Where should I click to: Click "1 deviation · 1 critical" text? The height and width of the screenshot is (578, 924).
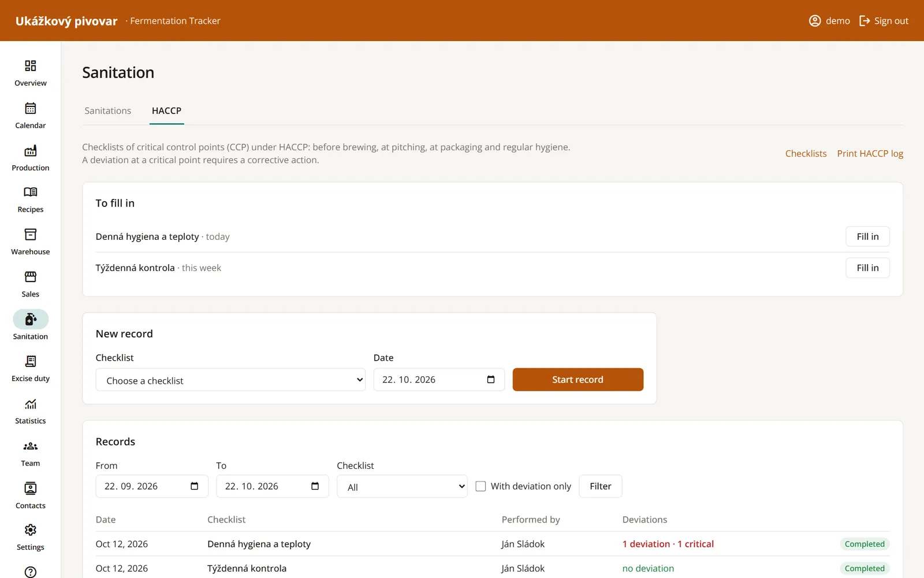[668, 544]
